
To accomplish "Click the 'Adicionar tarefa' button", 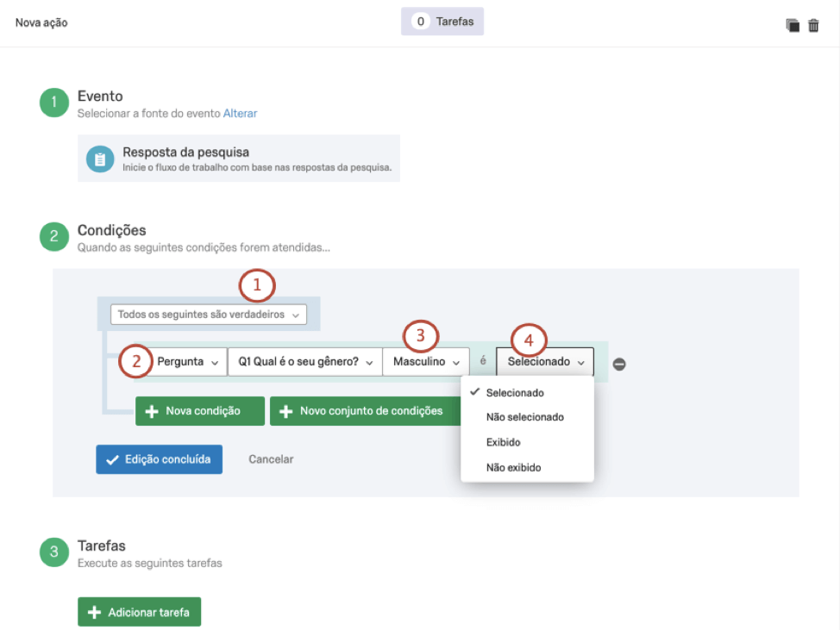I will [x=139, y=613].
